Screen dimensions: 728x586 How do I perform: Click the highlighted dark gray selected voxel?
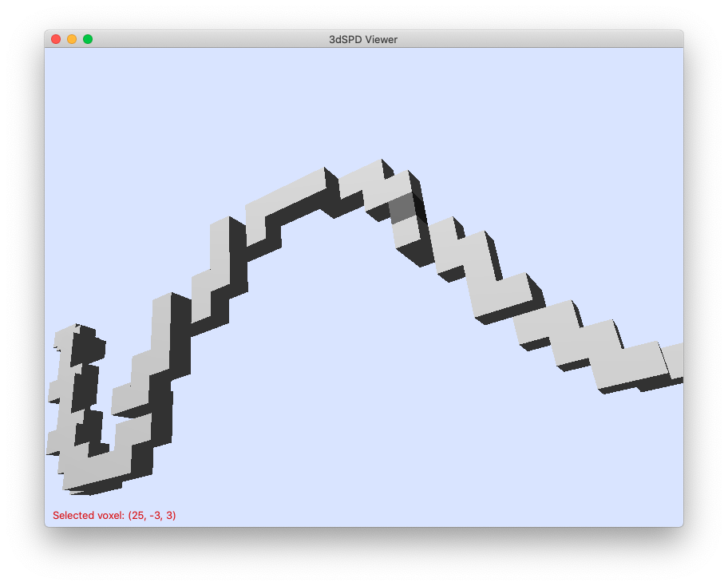(402, 208)
